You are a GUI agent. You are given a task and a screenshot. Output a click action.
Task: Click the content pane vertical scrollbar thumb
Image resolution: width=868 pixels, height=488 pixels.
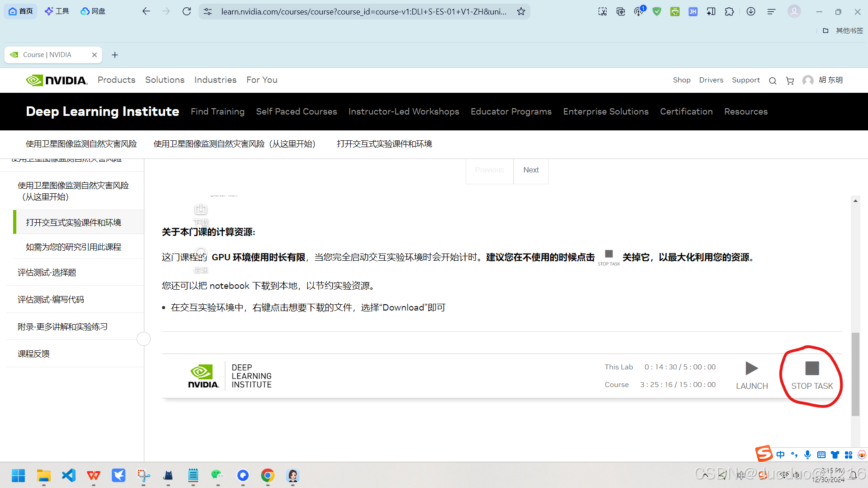[x=855, y=374]
